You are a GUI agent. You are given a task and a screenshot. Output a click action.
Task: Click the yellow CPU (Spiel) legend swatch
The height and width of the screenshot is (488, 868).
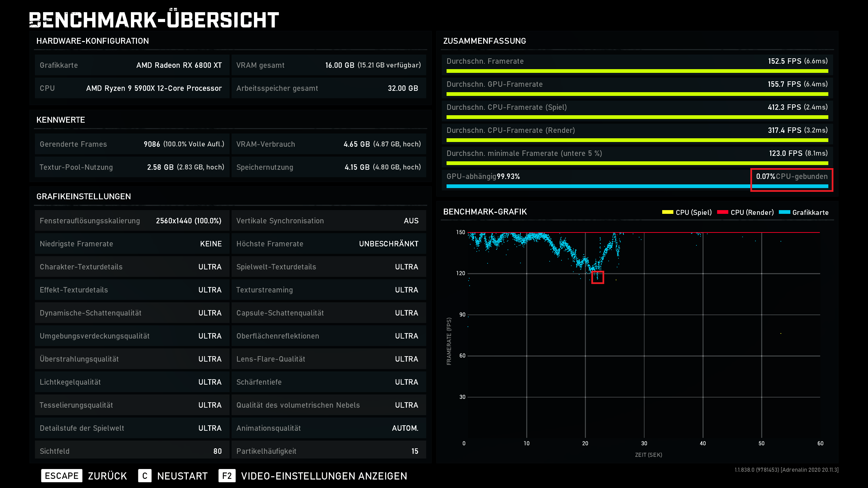point(667,212)
